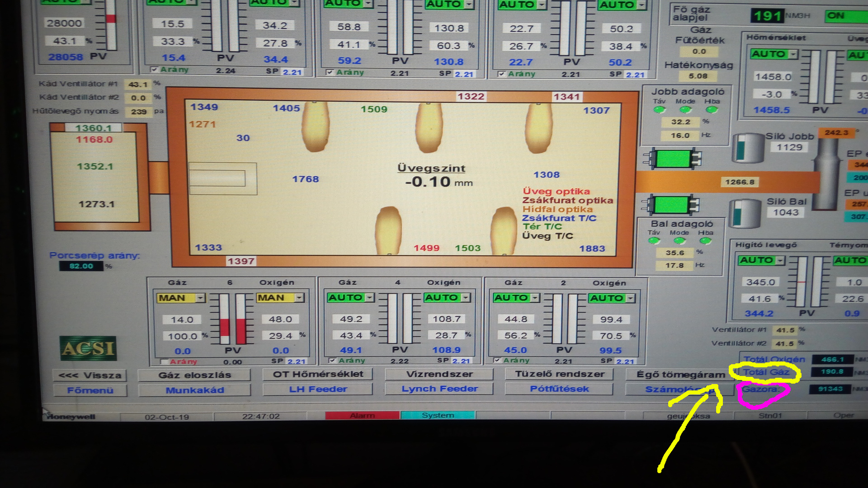The height and width of the screenshot is (488, 868).
Task: Click the ACSI logo
Action: (x=88, y=348)
